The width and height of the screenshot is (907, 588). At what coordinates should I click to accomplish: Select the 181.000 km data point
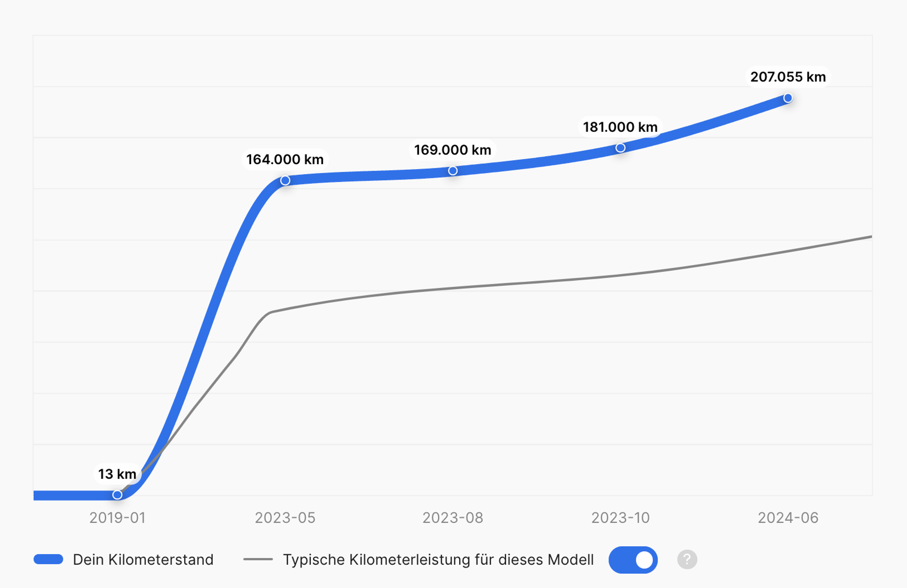[620, 148]
